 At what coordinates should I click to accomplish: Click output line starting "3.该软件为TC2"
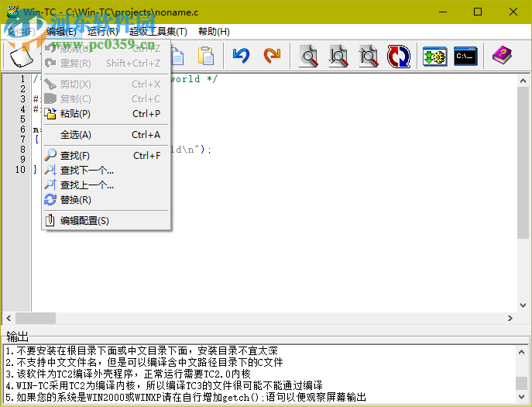129,374
